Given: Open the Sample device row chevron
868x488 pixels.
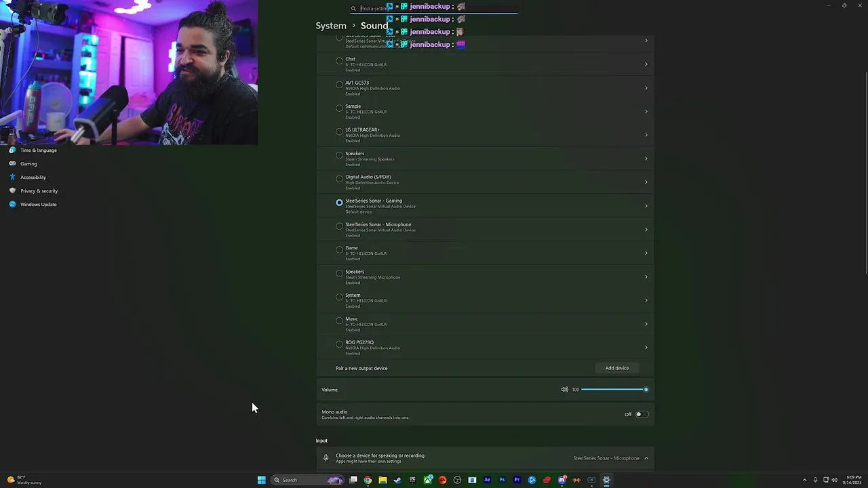Looking at the screenshot, I should (646, 111).
